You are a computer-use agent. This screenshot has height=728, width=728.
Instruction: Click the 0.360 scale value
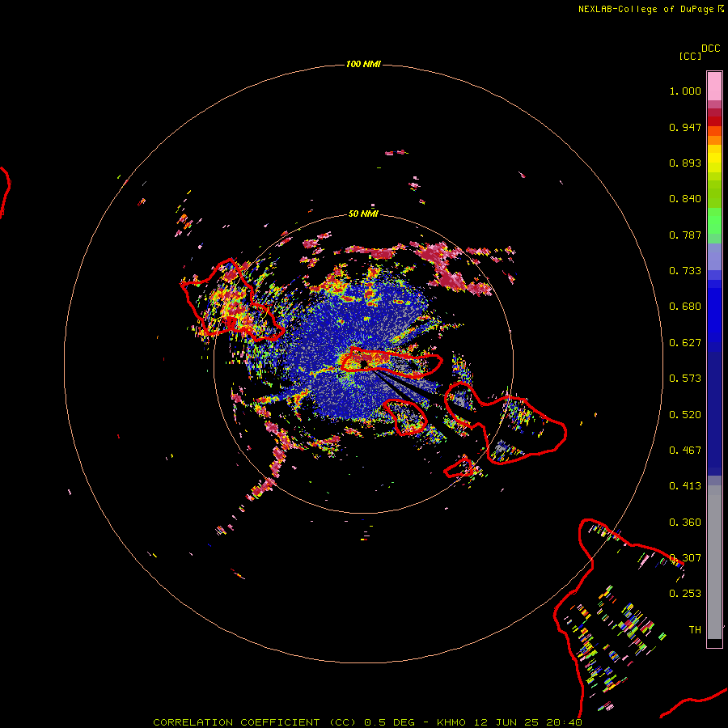tap(685, 523)
